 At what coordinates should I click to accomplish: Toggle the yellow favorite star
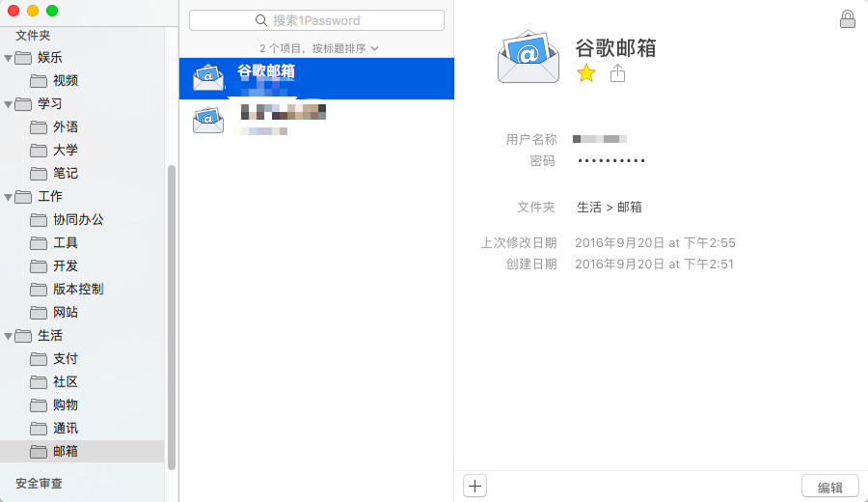coord(585,73)
